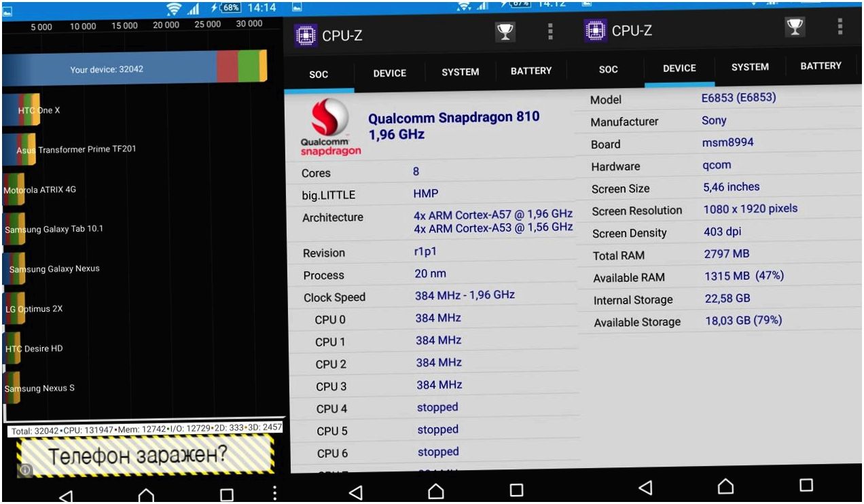
Task: Tap the CPU-Z chip logo on the Device screen
Action: pos(596,31)
